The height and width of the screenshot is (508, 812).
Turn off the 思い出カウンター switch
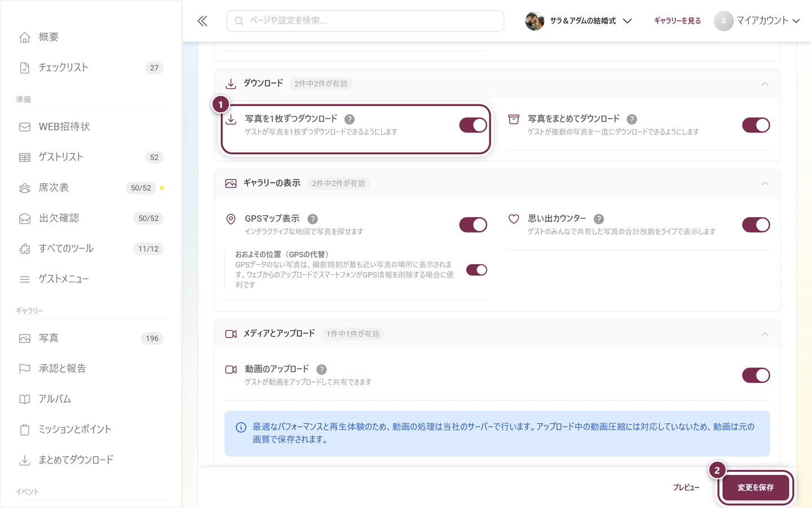[756, 225]
